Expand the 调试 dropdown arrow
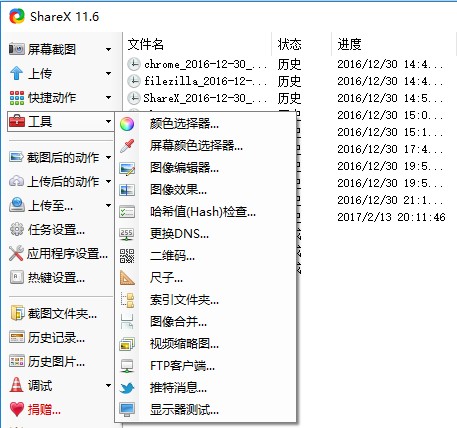 tap(108, 385)
